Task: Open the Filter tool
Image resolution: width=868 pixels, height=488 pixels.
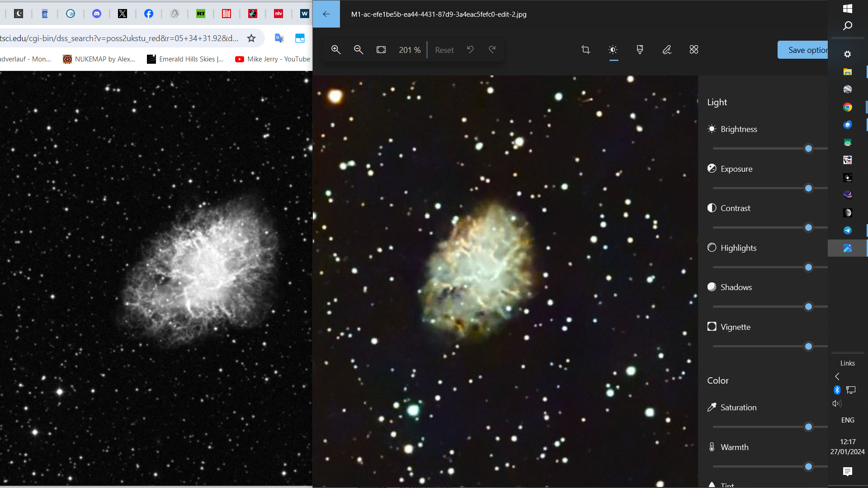Action: click(640, 50)
